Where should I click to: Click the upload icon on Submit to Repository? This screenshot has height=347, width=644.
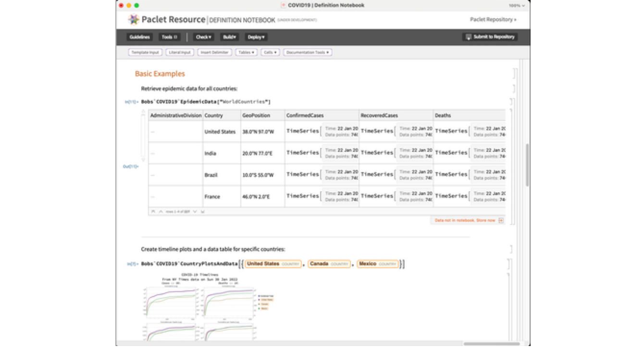(x=468, y=37)
